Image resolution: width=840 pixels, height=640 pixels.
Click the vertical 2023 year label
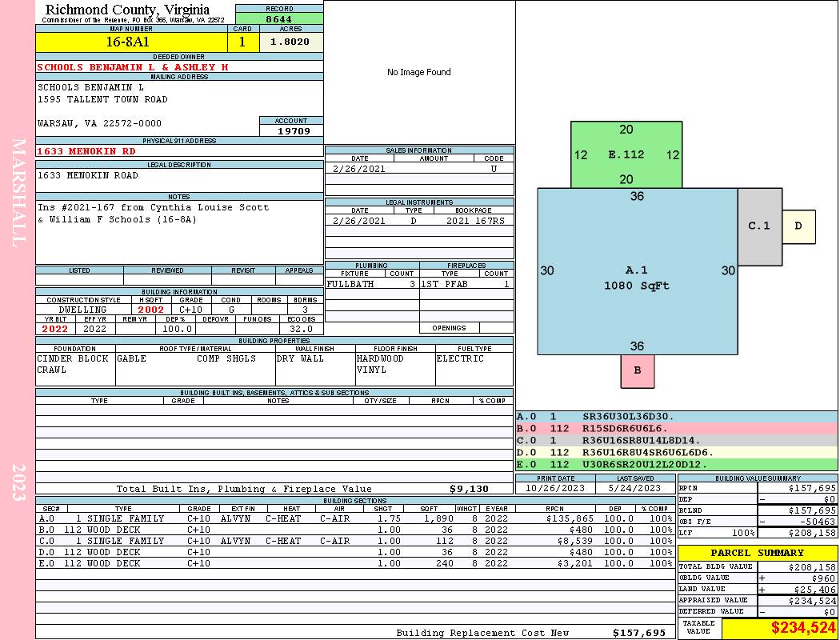pos(18,482)
